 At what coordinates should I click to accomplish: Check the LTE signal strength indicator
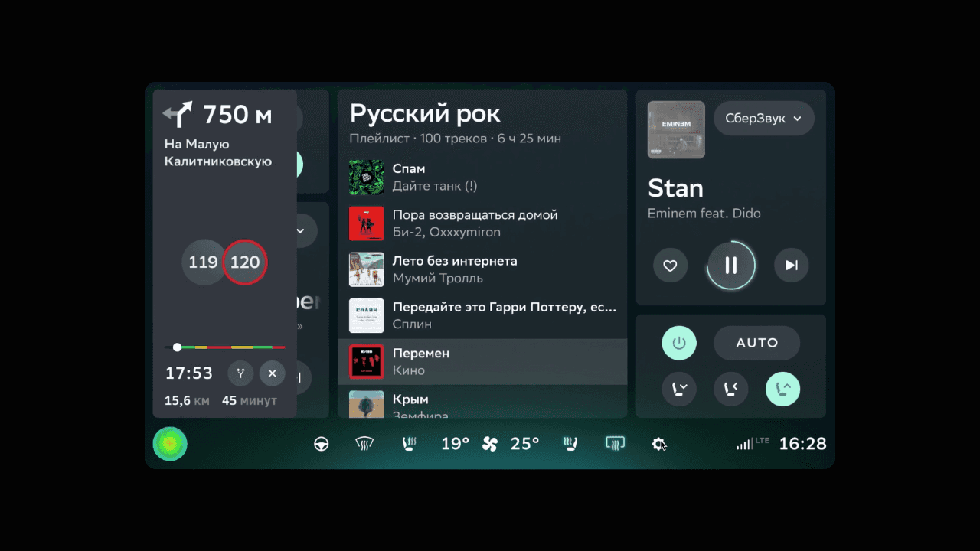[x=752, y=443]
